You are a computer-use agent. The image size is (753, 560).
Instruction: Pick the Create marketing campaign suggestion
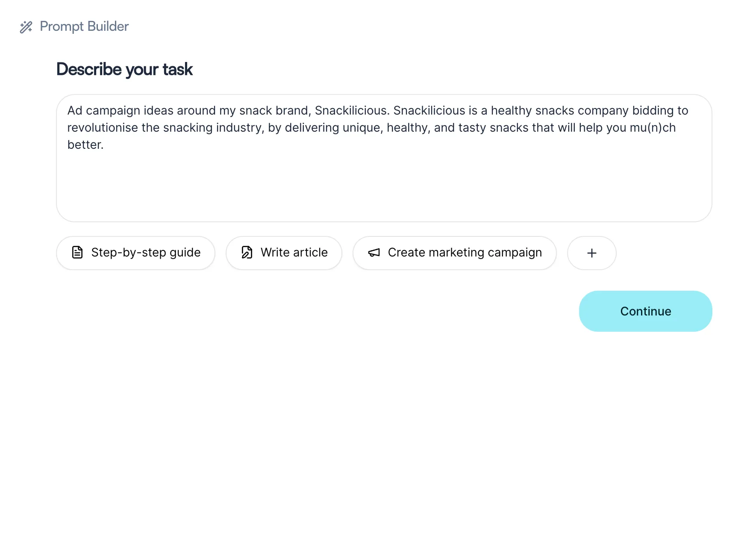[455, 253]
